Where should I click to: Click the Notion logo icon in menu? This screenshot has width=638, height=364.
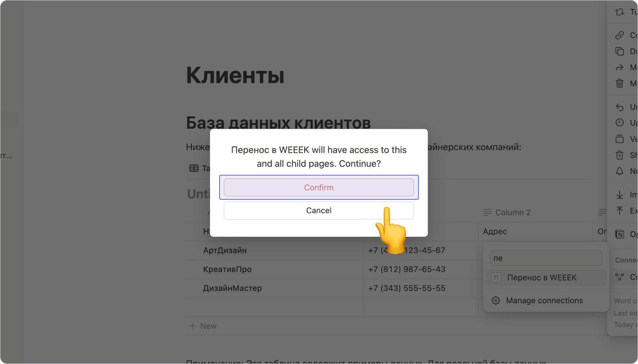(620, 234)
